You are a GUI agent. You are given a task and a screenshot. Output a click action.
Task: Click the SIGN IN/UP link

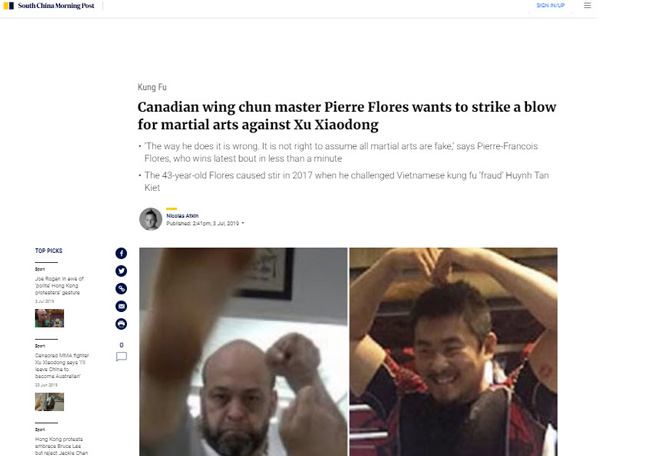point(550,5)
